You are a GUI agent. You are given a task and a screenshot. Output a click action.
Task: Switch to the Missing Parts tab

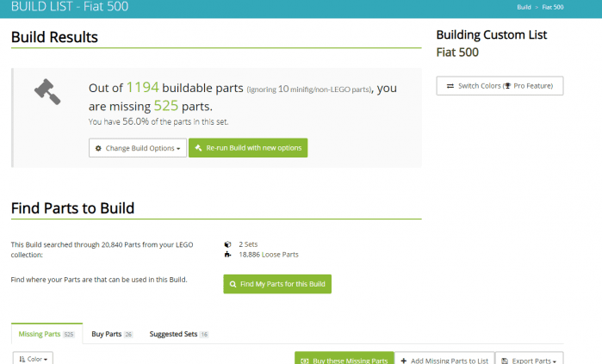tap(47, 334)
